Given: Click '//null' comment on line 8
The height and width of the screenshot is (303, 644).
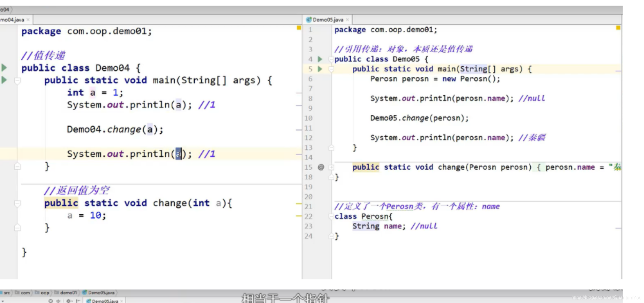Looking at the screenshot, I should (532, 99).
